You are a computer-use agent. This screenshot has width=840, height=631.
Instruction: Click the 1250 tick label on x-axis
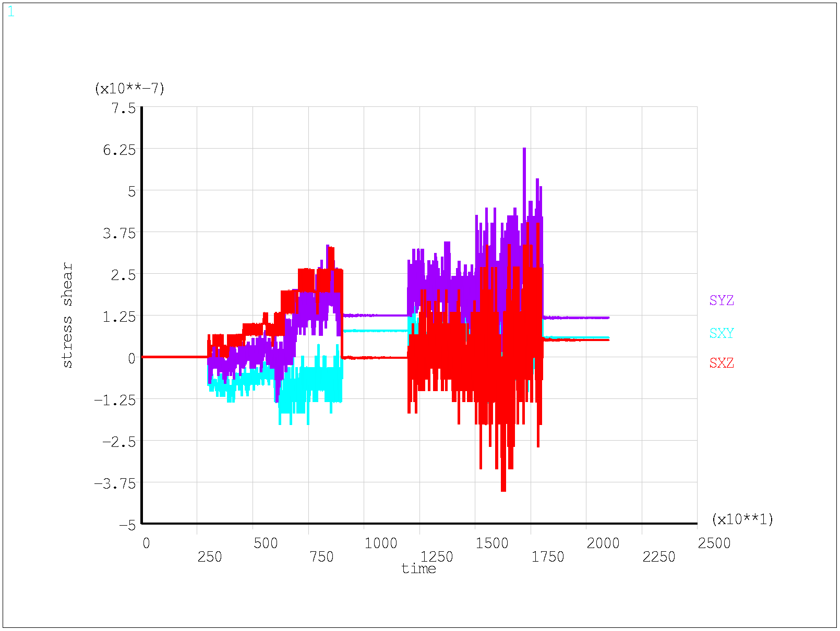437,557
